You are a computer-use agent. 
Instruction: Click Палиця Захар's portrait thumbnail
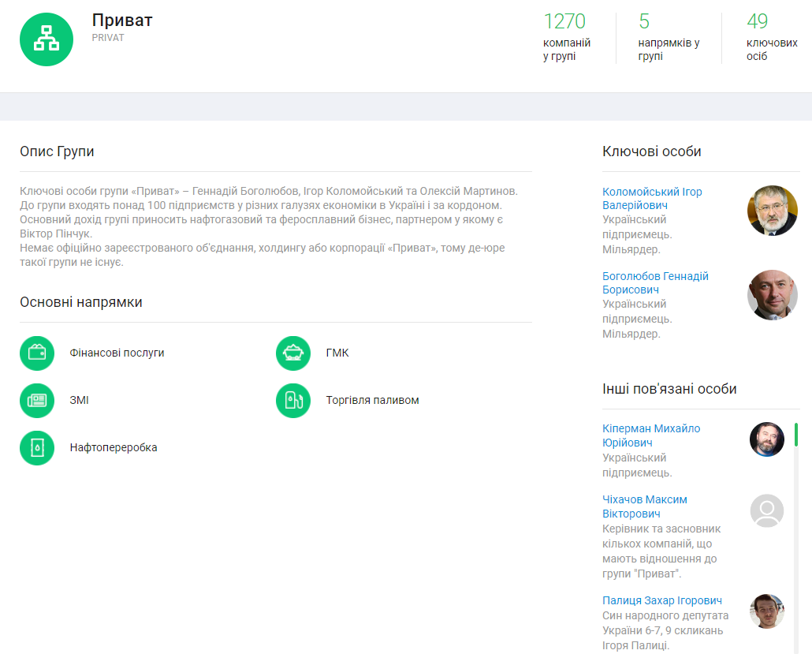pyautogui.click(x=766, y=611)
